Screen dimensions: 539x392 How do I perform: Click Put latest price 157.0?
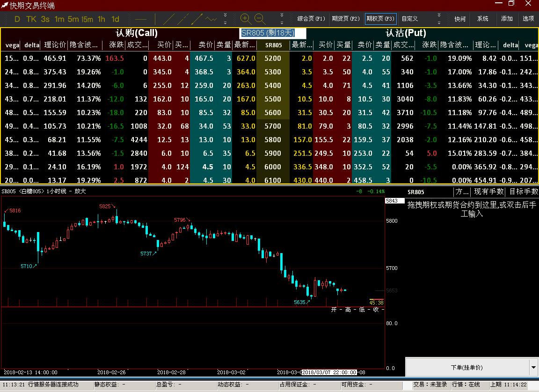(303, 140)
